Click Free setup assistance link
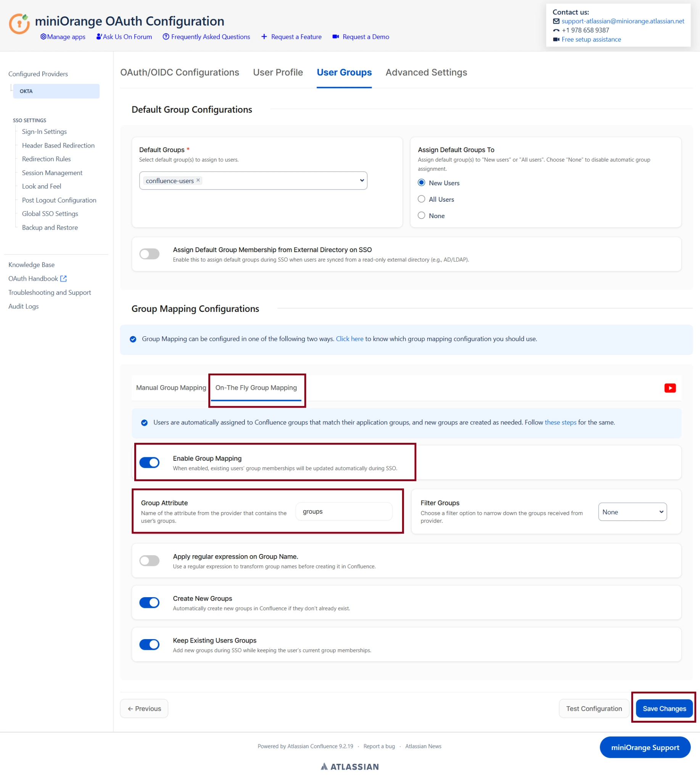The height and width of the screenshot is (781, 700). [591, 39]
